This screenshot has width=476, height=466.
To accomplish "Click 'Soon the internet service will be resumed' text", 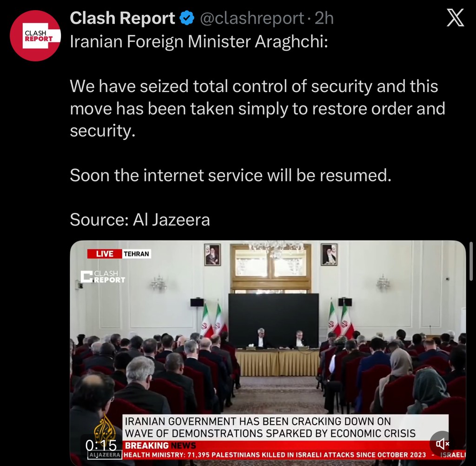I will pos(231,175).
